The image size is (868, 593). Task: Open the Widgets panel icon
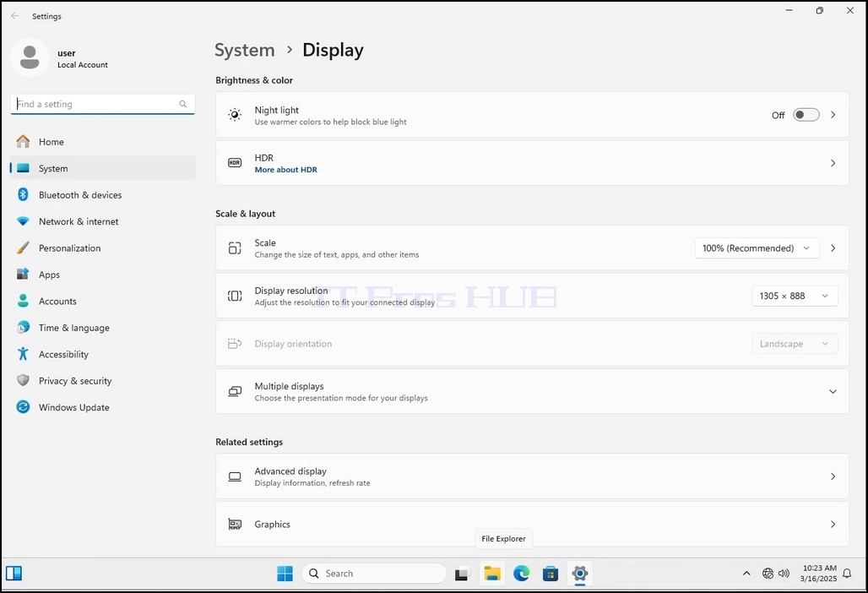pyautogui.click(x=14, y=574)
